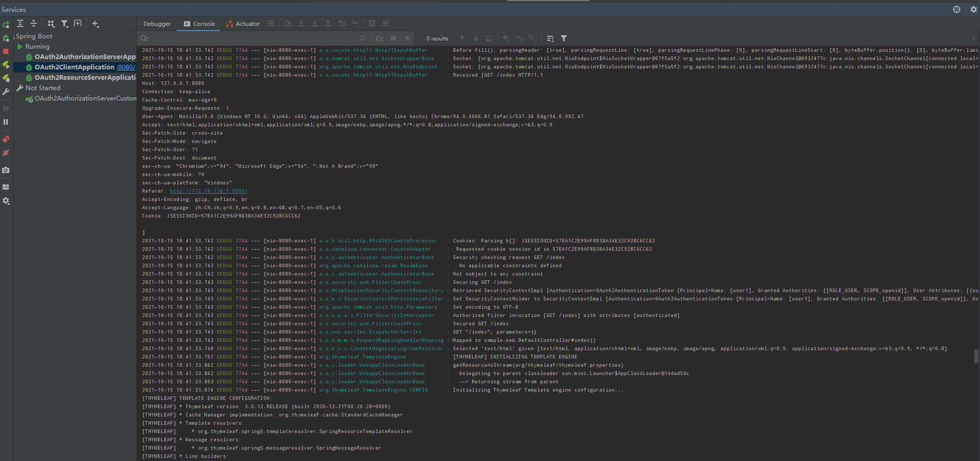
Task: Toggle Words (W) search option
Action: pos(393,38)
